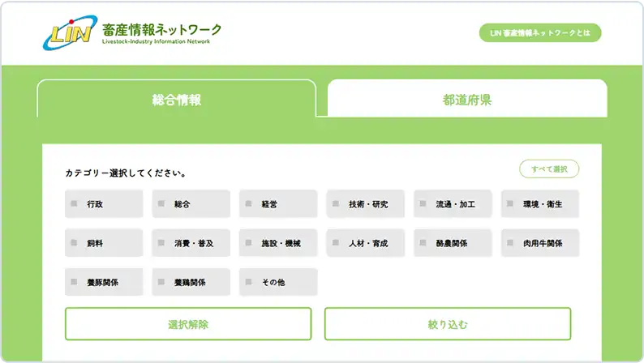Select the 肉用牛関係 category
Viewport: 644px width, 363px height.
[x=510, y=243]
